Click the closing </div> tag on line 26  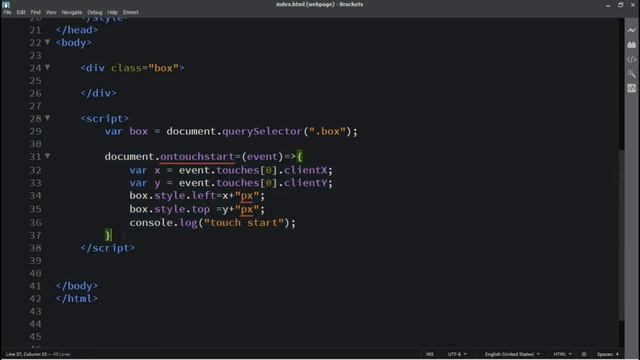click(98, 93)
